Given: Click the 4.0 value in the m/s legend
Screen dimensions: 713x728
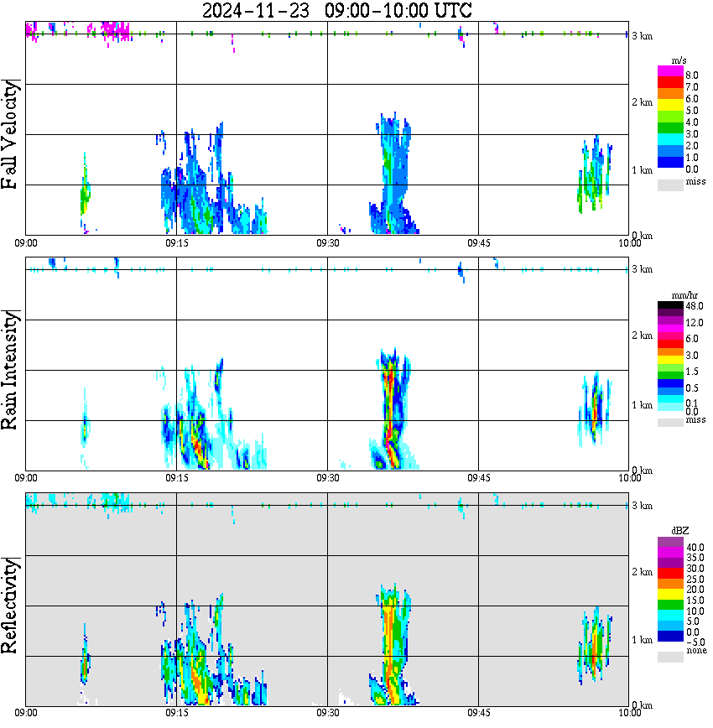Looking at the screenshot, I should pos(692,122).
